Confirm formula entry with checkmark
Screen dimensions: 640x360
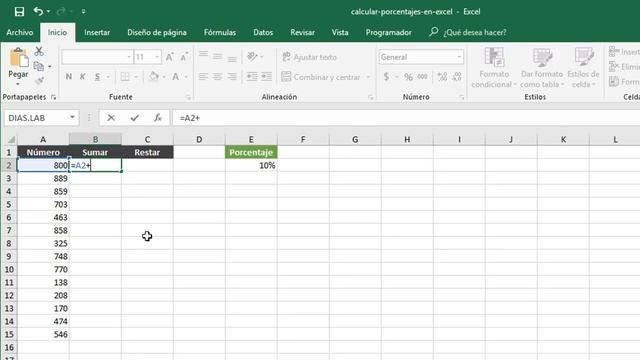coord(135,118)
